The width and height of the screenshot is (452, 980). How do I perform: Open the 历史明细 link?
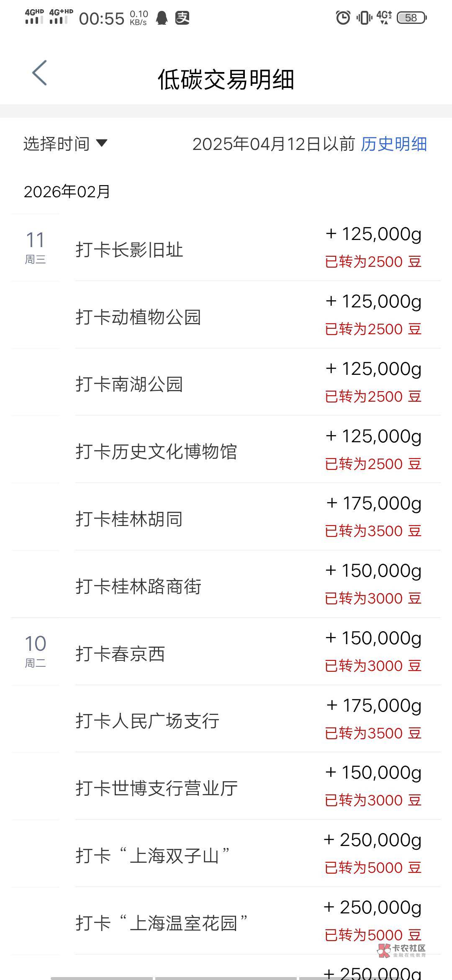tap(393, 144)
